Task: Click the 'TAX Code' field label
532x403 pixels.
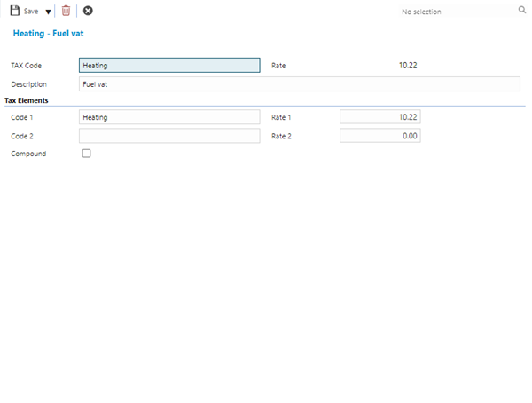Action: [27, 66]
